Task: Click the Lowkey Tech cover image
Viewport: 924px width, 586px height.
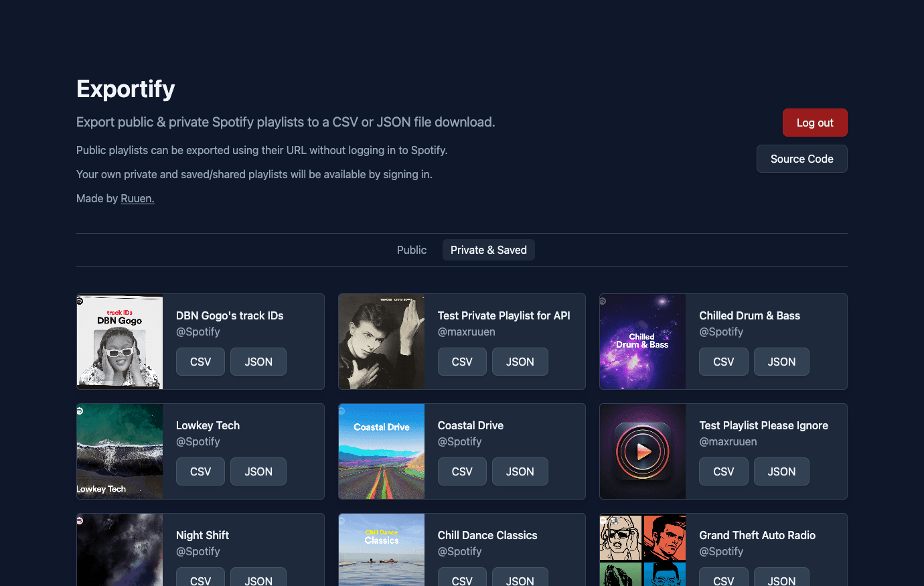Action: 120,451
